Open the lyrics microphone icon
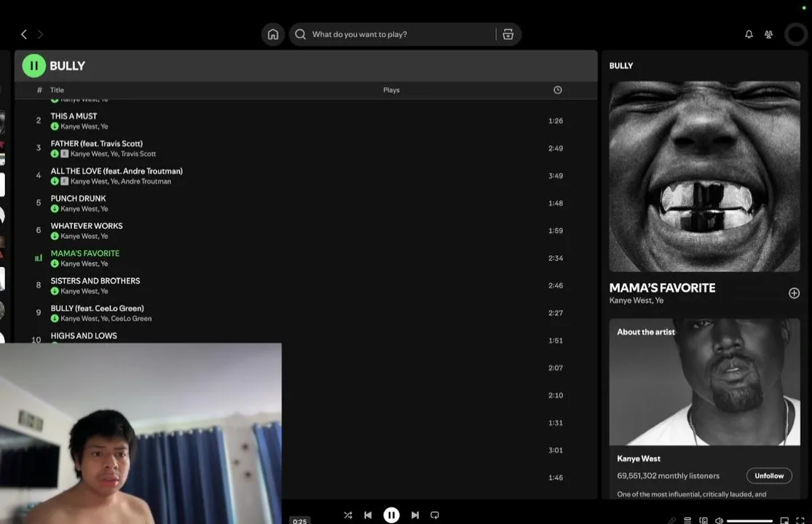The image size is (812, 524). [x=671, y=520]
